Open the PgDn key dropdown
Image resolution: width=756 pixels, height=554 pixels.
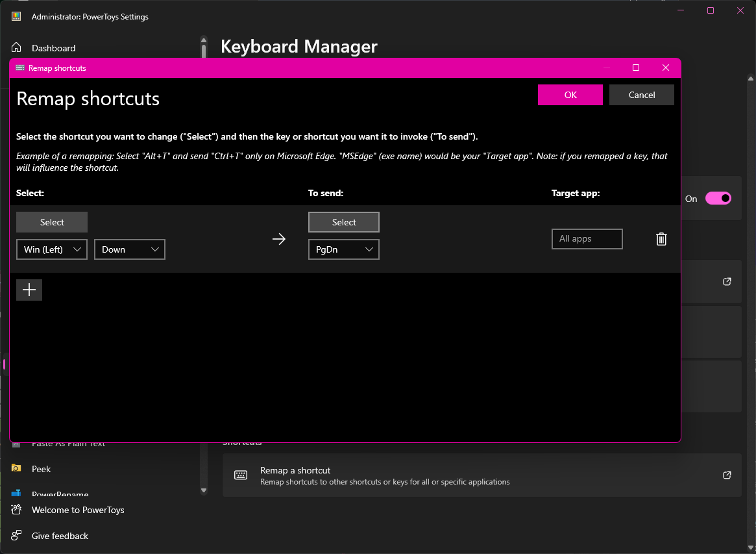point(343,249)
